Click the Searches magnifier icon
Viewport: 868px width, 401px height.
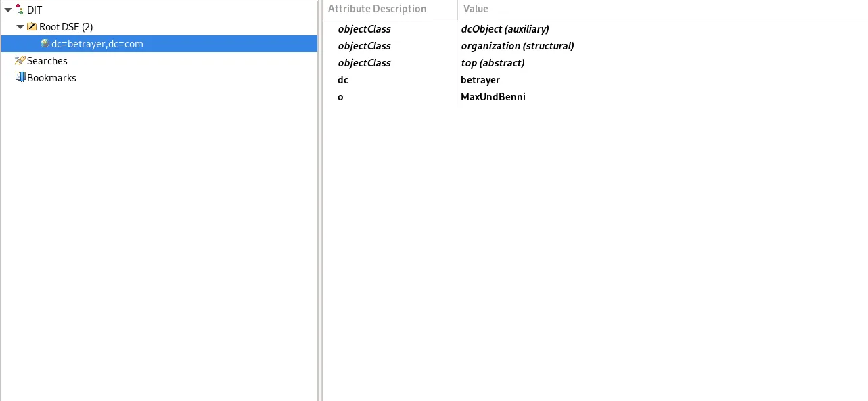[x=20, y=61]
